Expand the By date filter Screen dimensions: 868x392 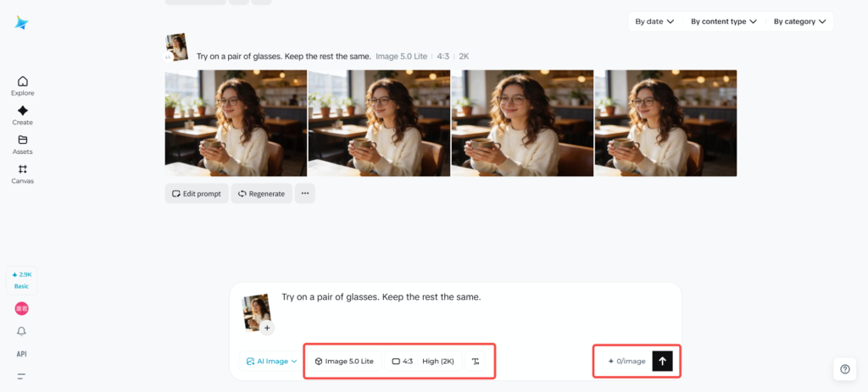pyautogui.click(x=654, y=22)
